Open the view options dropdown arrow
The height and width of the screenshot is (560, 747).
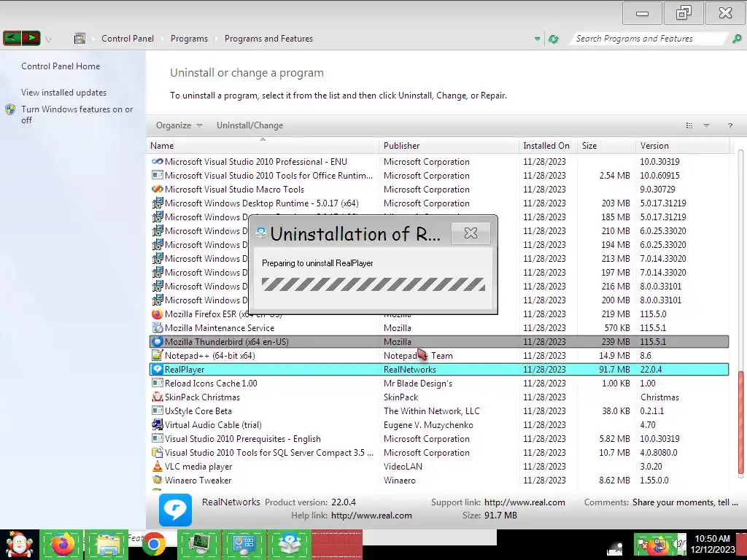pos(706,125)
